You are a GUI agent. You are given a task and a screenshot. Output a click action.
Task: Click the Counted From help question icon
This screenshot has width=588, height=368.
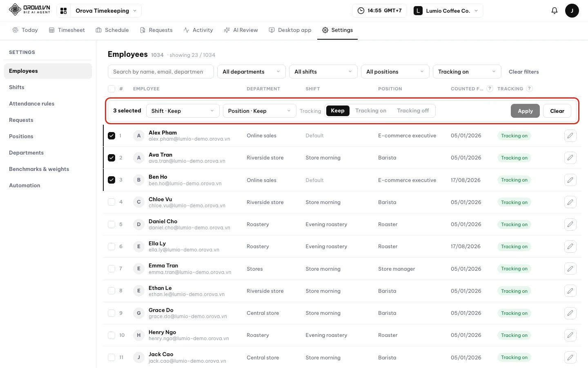click(490, 89)
